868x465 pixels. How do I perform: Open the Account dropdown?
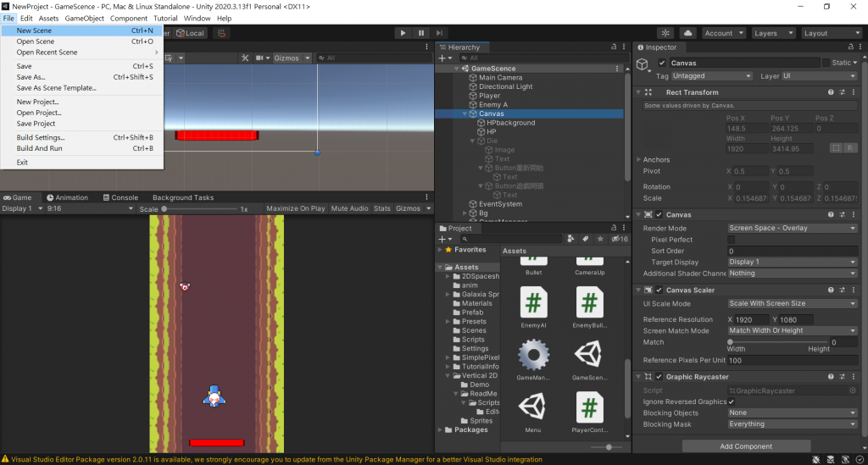724,33
